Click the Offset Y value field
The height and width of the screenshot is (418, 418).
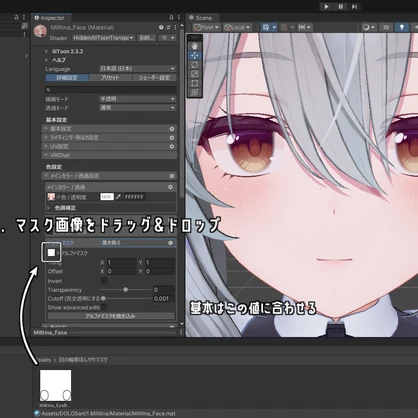click(159, 271)
